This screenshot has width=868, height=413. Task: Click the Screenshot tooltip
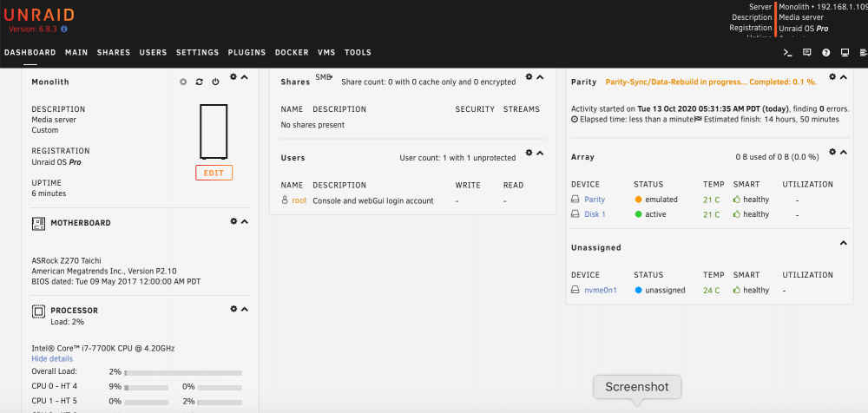(636, 387)
